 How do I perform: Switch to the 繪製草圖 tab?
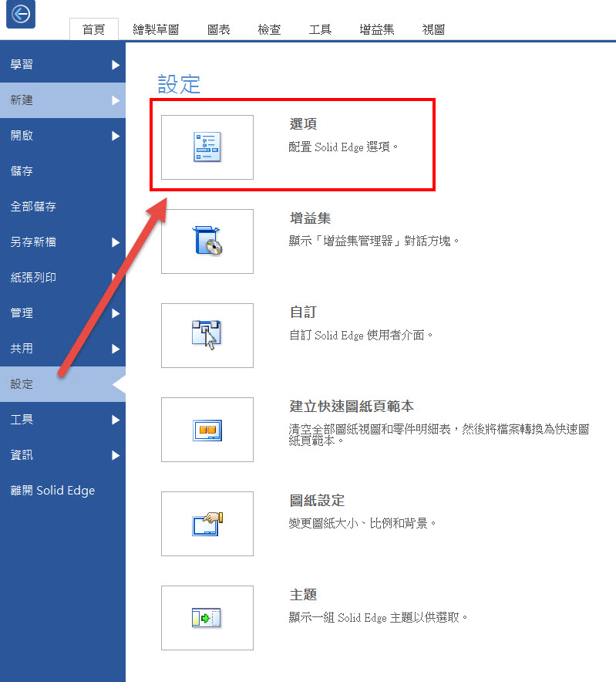156,29
